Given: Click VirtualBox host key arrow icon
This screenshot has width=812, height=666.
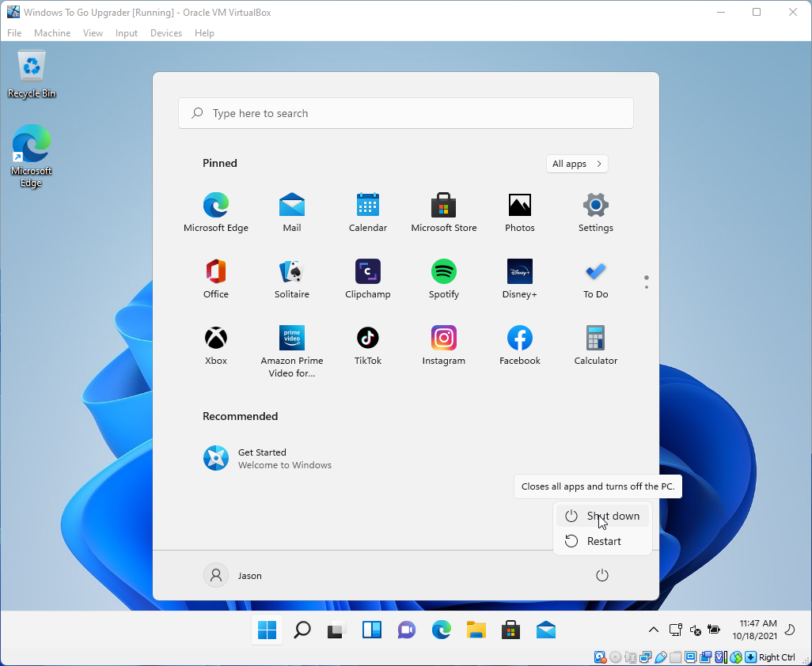Looking at the screenshot, I should 750,657.
